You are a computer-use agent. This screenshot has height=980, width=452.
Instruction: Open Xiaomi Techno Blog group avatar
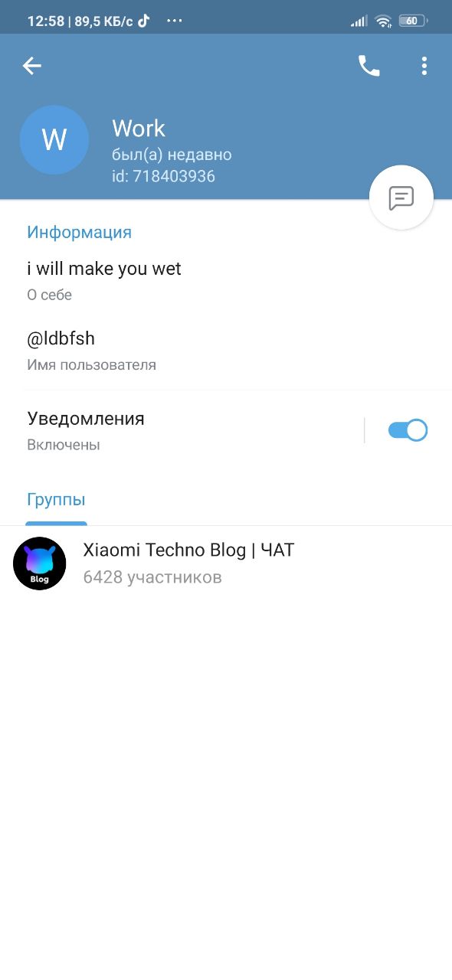[40, 563]
